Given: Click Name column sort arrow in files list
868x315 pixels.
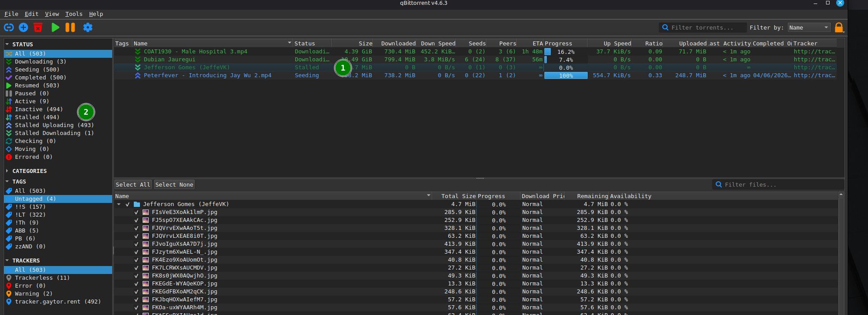Looking at the screenshot, I should (429, 196).
